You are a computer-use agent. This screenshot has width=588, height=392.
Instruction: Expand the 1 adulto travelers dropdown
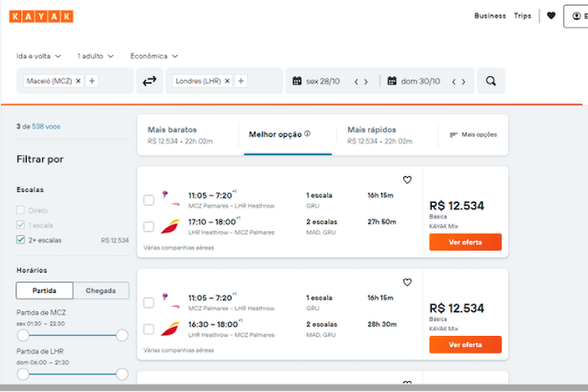coord(96,56)
